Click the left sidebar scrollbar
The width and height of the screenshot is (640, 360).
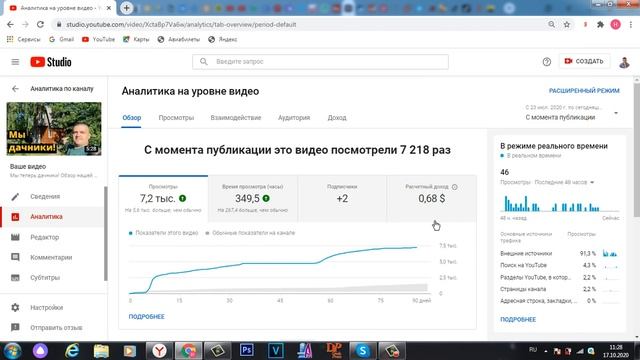click(x=106, y=233)
